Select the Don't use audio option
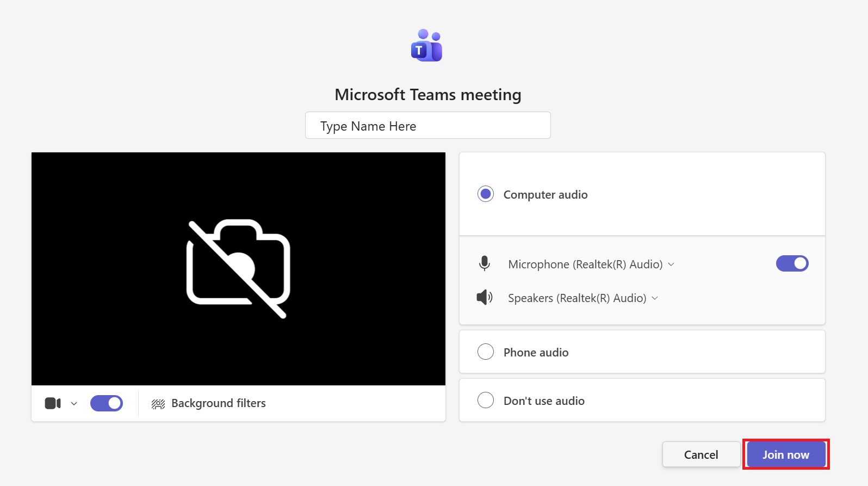Viewport: 868px width, 486px height. click(486, 401)
